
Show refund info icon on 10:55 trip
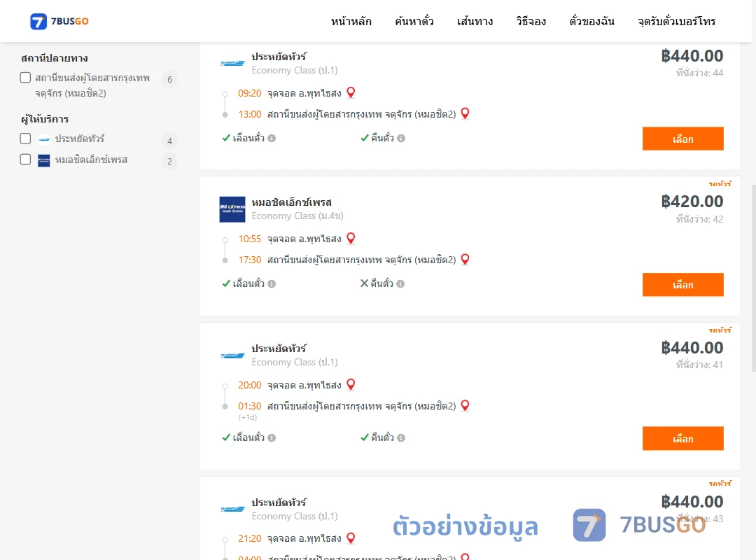point(400,284)
